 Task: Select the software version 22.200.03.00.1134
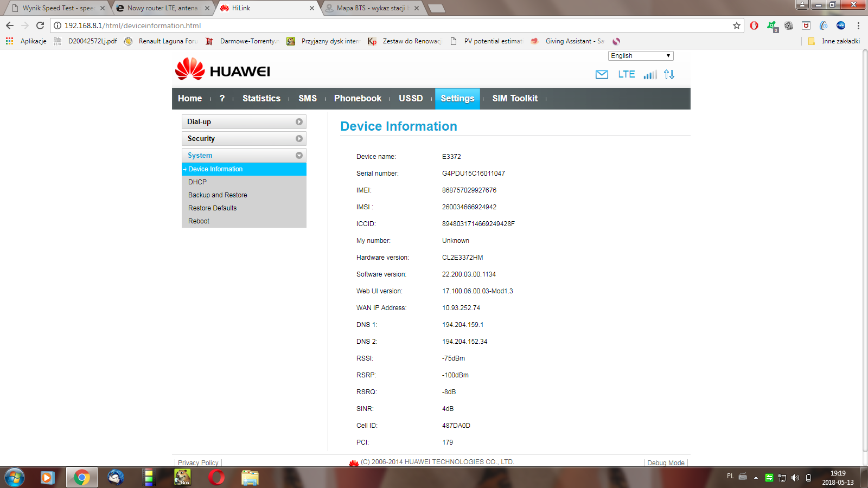pyautogui.click(x=469, y=274)
